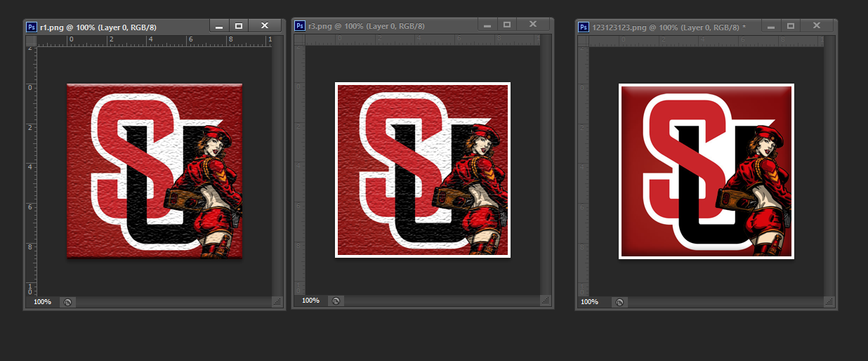Click the status bar export icon in r1.png window

(68, 302)
